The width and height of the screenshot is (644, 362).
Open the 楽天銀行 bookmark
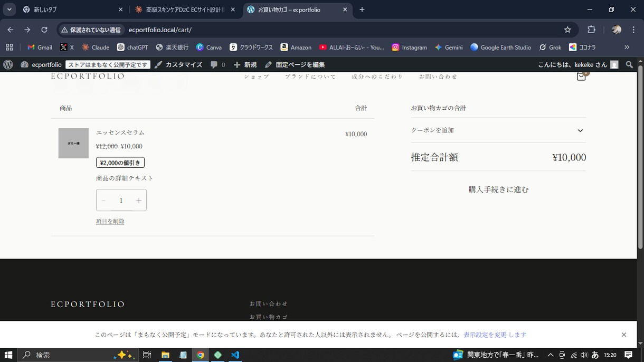(x=172, y=47)
